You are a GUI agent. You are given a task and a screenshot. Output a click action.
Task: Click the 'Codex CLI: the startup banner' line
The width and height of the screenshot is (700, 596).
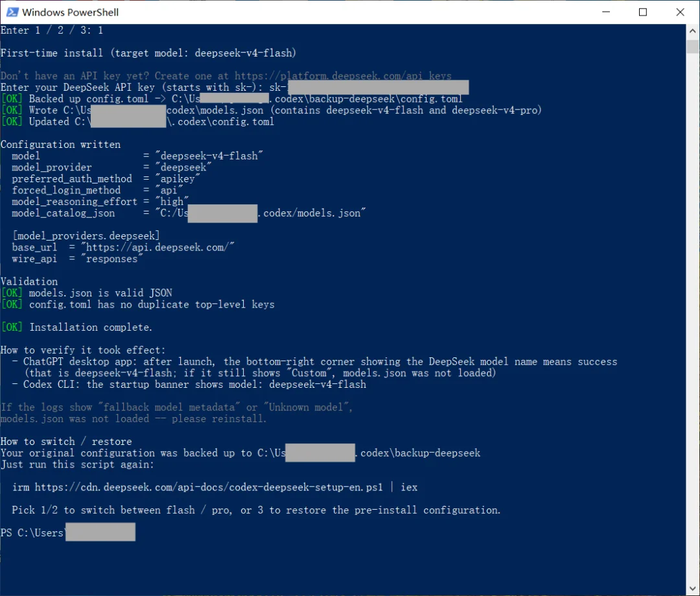pos(189,385)
